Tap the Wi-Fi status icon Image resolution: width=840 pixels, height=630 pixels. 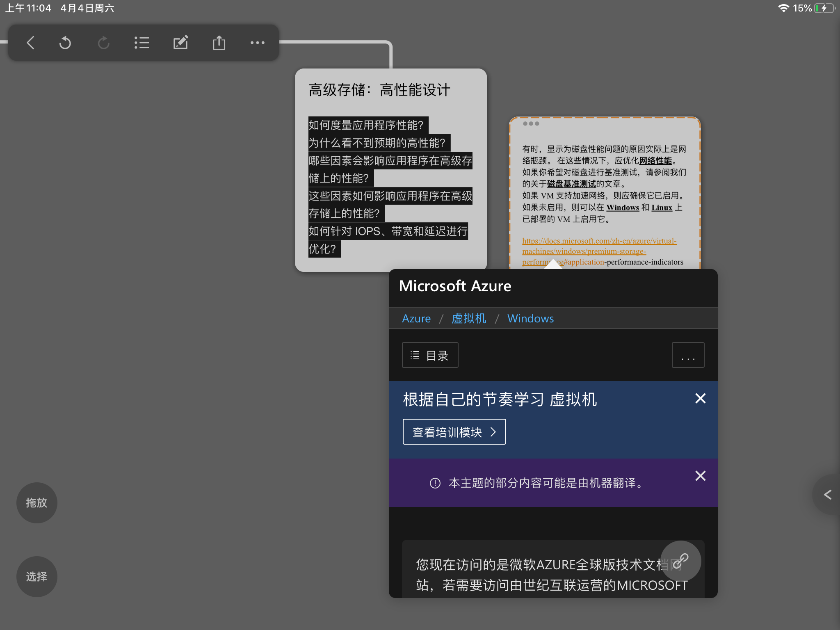coord(783,8)
